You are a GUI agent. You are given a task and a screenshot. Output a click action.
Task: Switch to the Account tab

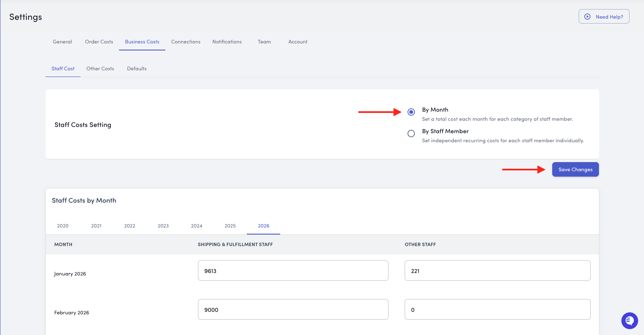coord(298,42)
